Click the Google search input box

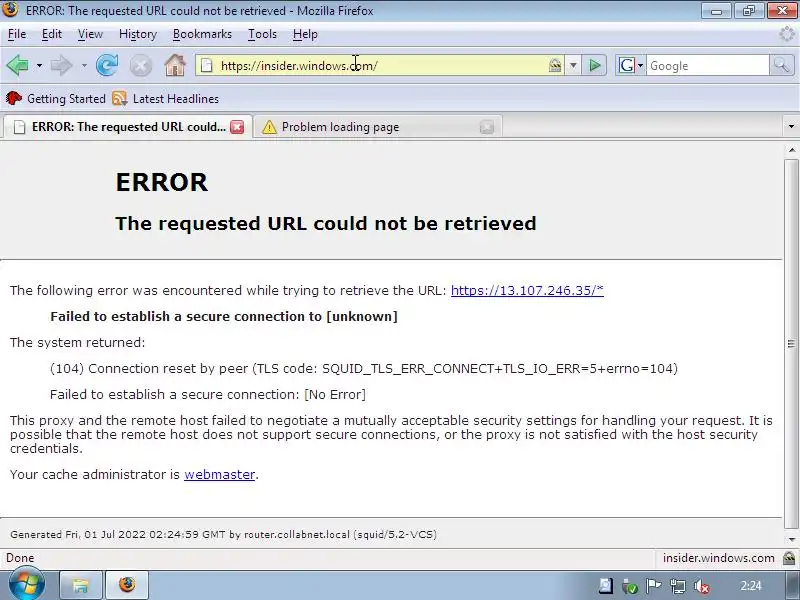coord(707,65)
